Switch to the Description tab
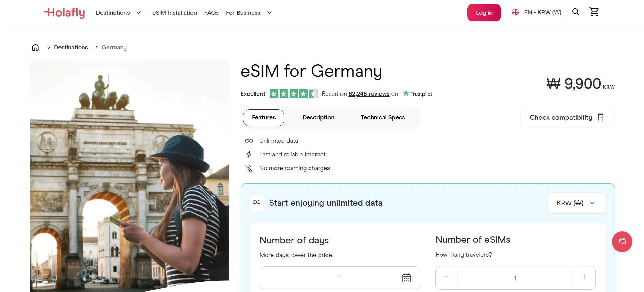 pos(318,117)
